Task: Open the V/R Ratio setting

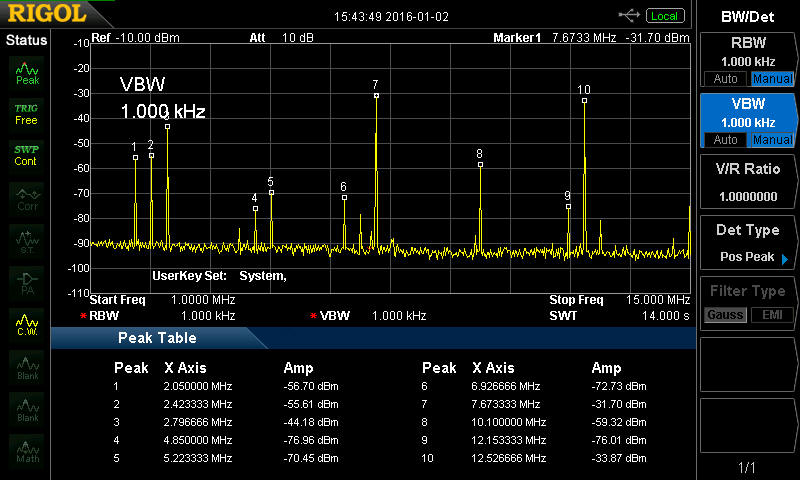Action: 747,182
